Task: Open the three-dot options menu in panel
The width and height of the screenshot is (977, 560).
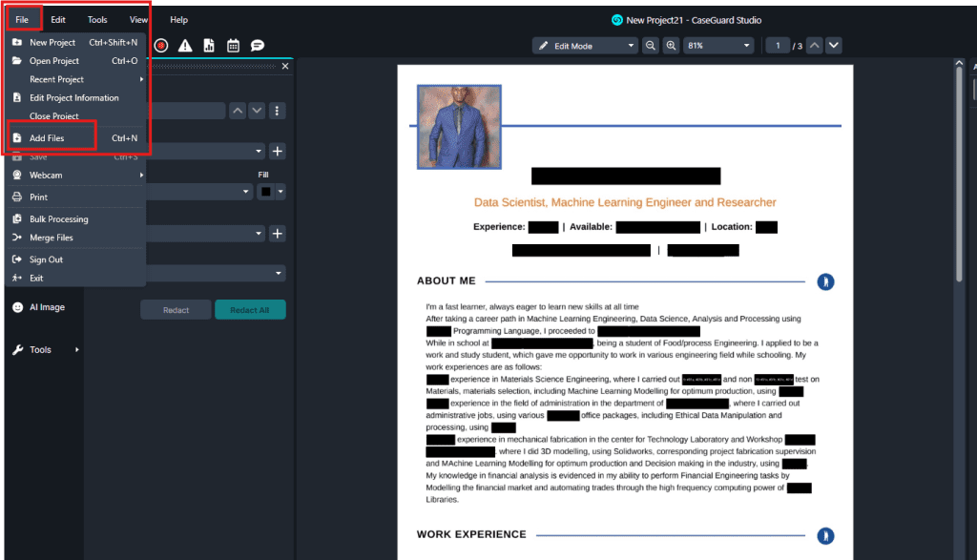Action: (277, 111)
